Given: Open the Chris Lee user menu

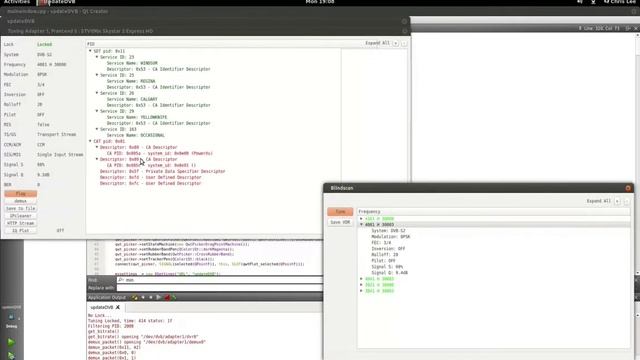Looking at the screenshot, I should (620, 2).
